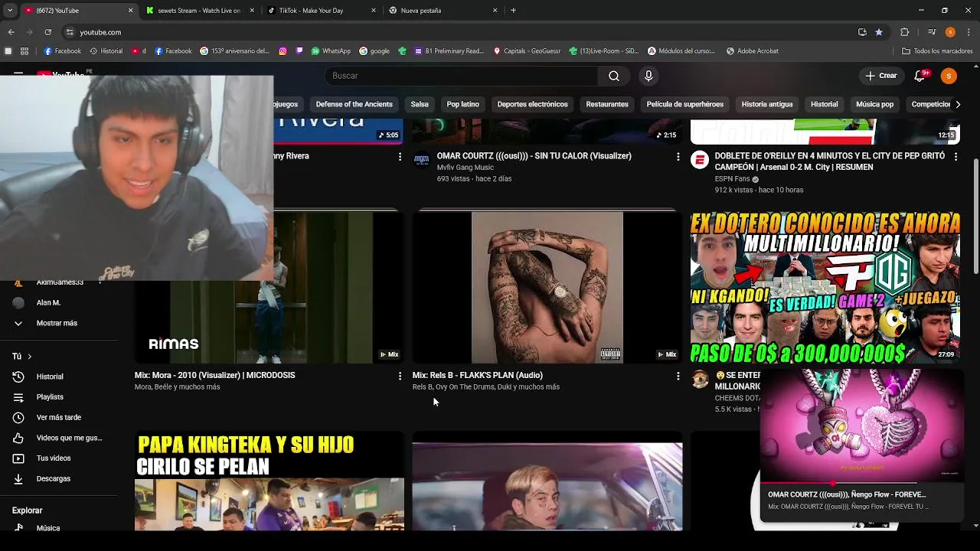The width and height of the screenshot is (980, 551).
Task: Open the Historial bookmark
Action: coord(106,51)
